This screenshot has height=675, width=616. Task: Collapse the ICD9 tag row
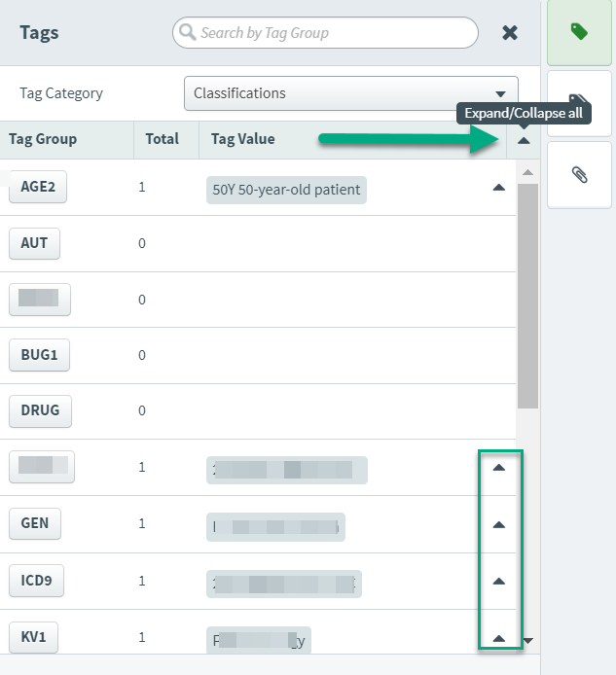point(499,582)
